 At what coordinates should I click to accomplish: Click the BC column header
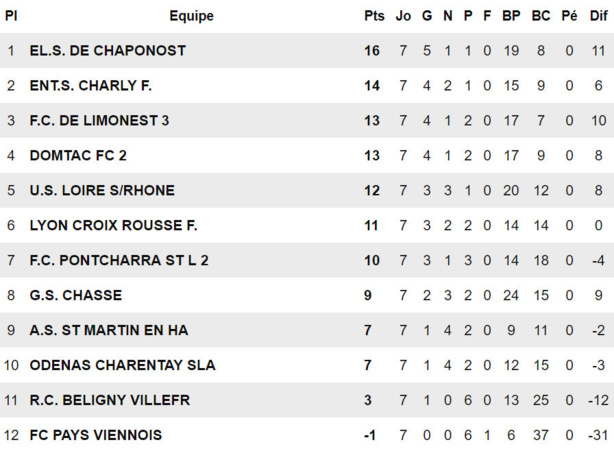[541, 16]
